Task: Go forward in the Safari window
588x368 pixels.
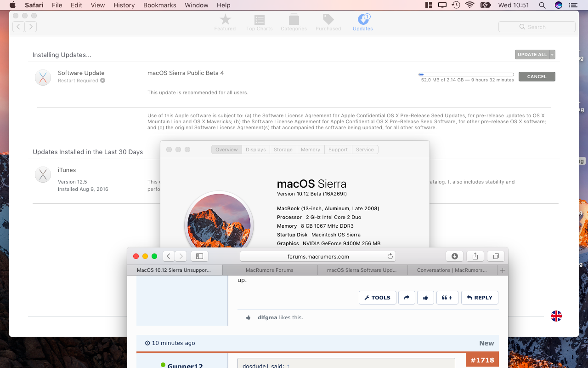Action: 181,256
